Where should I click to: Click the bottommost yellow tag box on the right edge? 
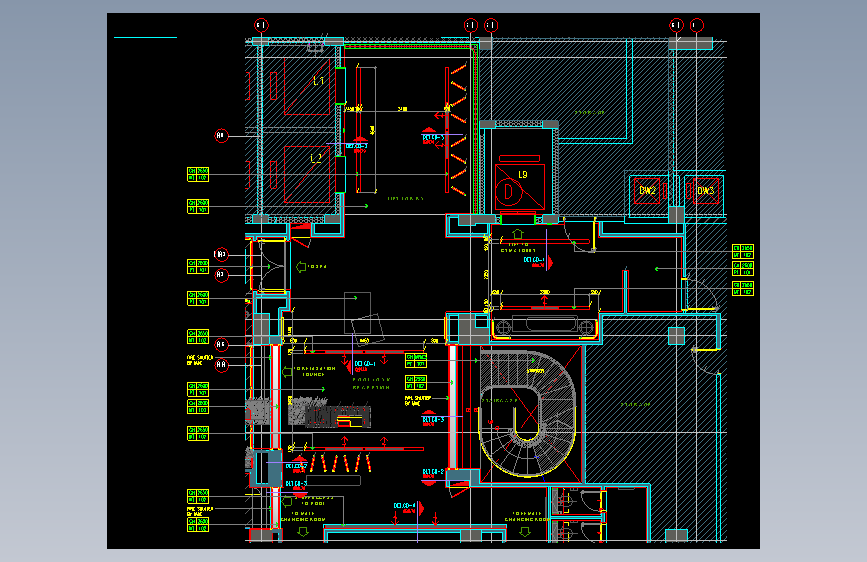pyautogui.click(x=743, y=289)
